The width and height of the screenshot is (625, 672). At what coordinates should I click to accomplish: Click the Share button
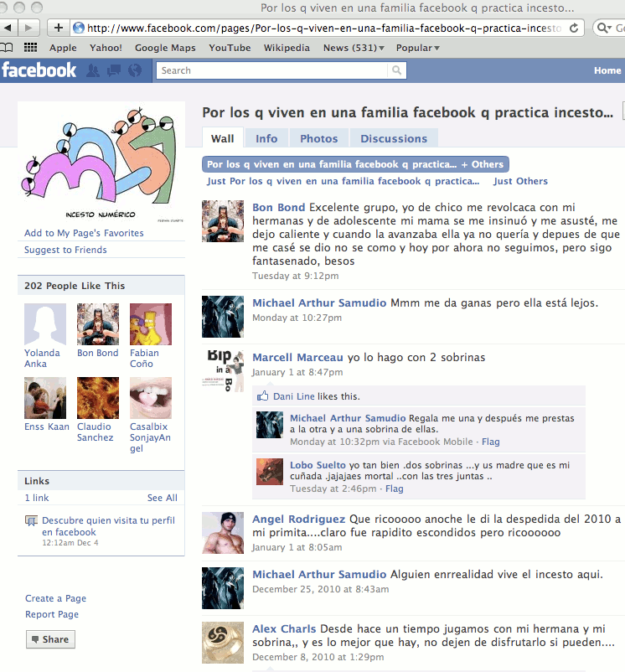(50, 639)
